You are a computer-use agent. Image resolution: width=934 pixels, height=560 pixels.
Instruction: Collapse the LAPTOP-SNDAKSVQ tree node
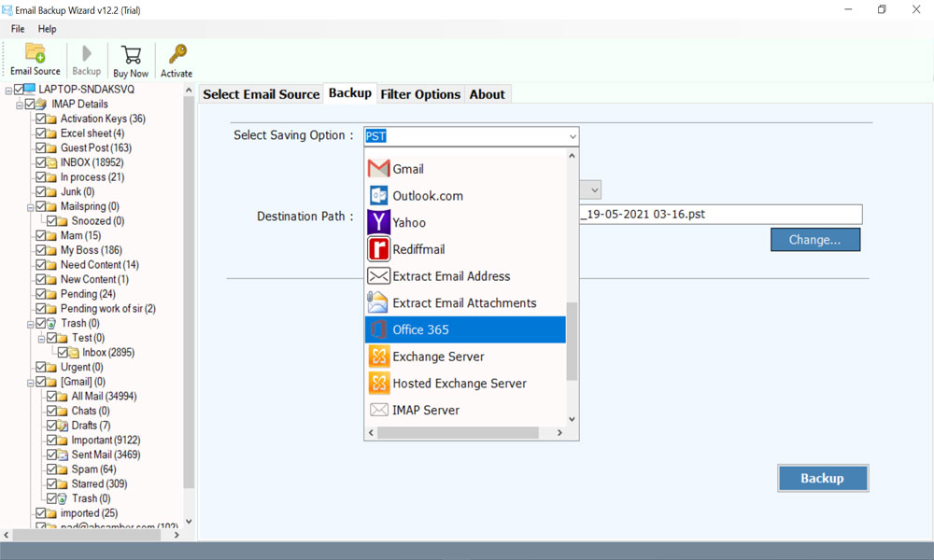8,91
